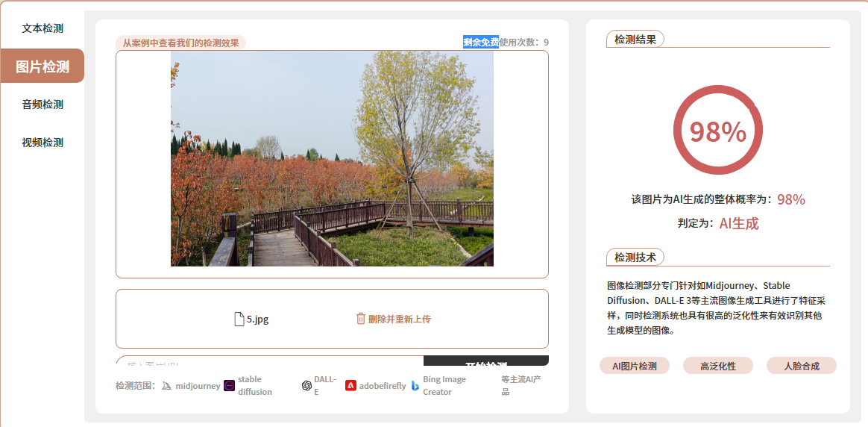The width and height of the screenshot is (868, 427).
Task: Open 从案例中查看我们的检测效果 examples link
Action: coord(180,43)
